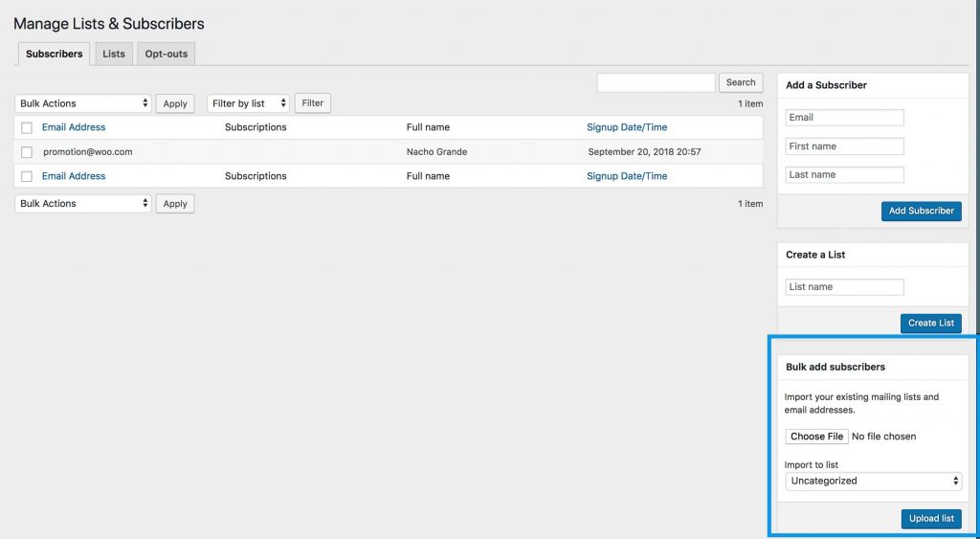Click Choose File to pick a list
The height and width of the screenshot is (539, 980).
coord(816,437)
